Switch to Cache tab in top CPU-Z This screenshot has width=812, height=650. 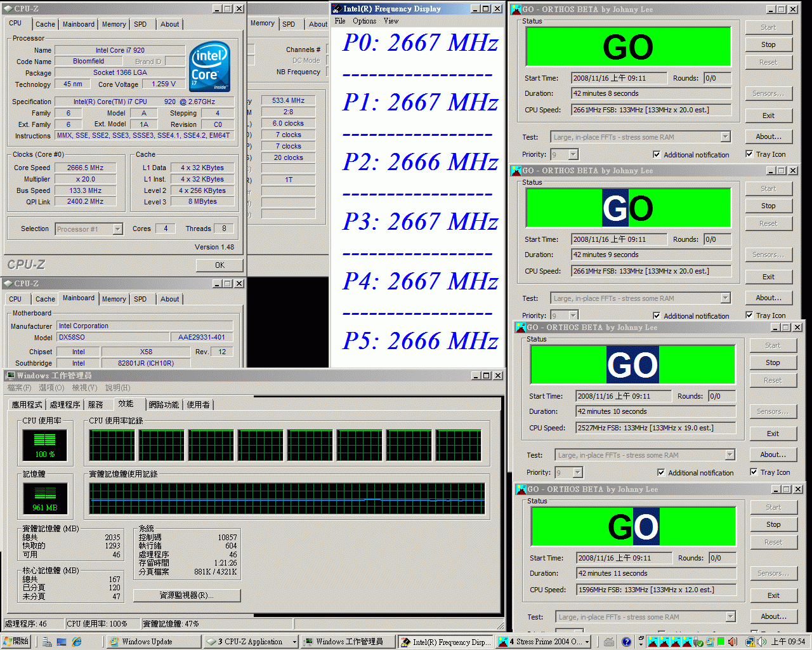coord(45,24)
